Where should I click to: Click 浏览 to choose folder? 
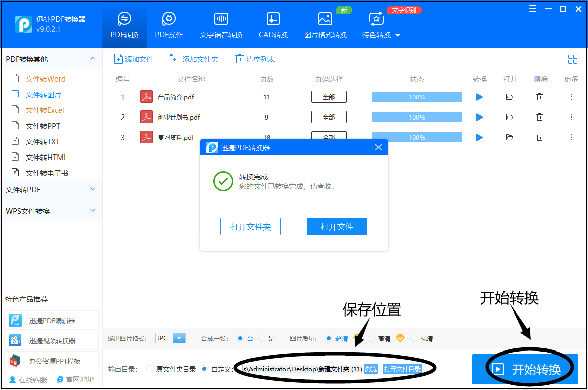coord(371,369)
